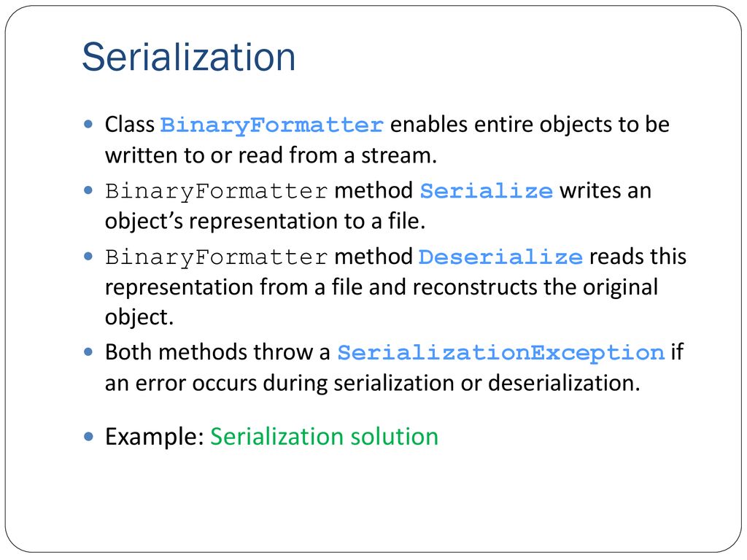This screenshot has width=747, height=560.
Task: Click the text written to or read from a stream
Action: (x=271, y=155)
